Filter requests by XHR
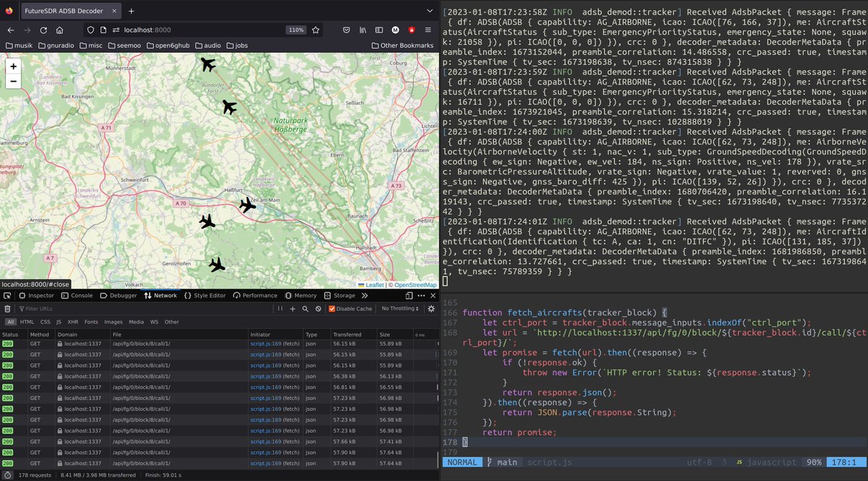The height and width of the screenshot is (481, 868). 72,322
